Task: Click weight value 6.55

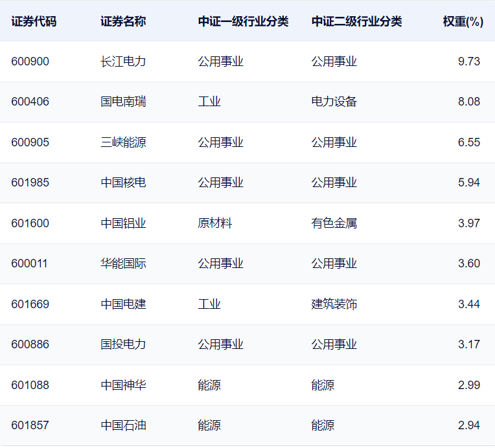Action: click(469, 142)
